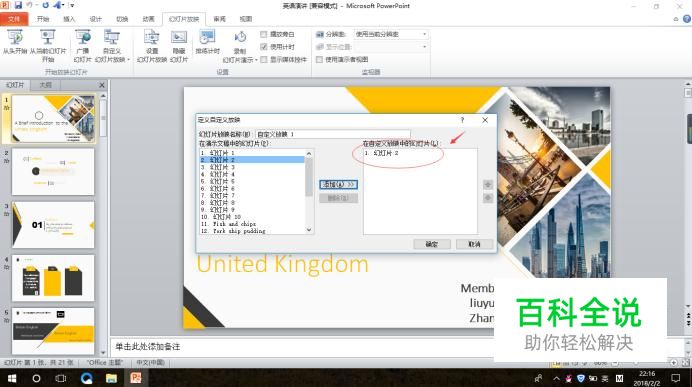Save the presentation from Quick Access toolbar
This screenshot has height=387, width=692.
tap(18, 5)
